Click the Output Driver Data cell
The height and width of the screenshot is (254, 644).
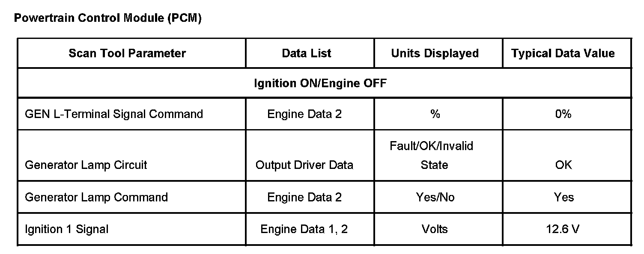click(304, 165)
